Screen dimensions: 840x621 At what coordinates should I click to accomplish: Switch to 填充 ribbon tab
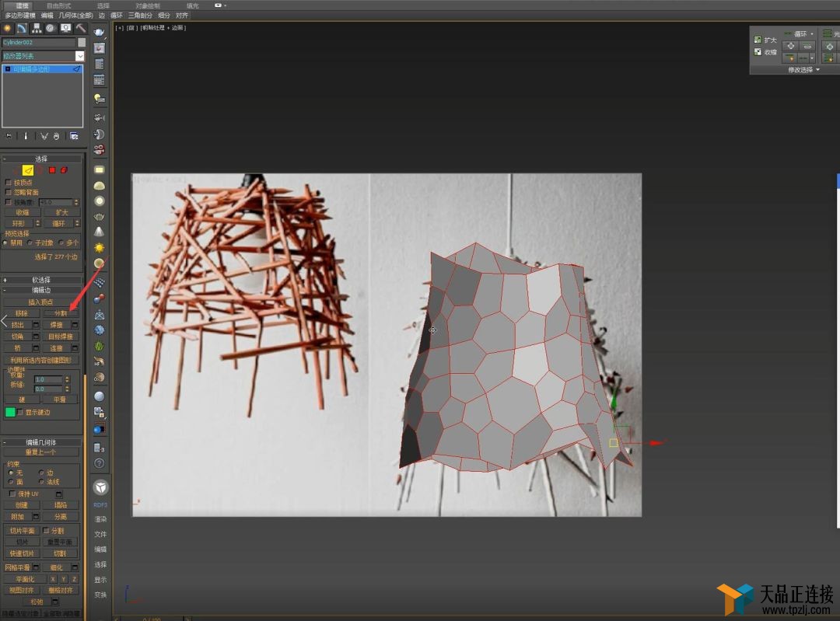coord(192,5)
